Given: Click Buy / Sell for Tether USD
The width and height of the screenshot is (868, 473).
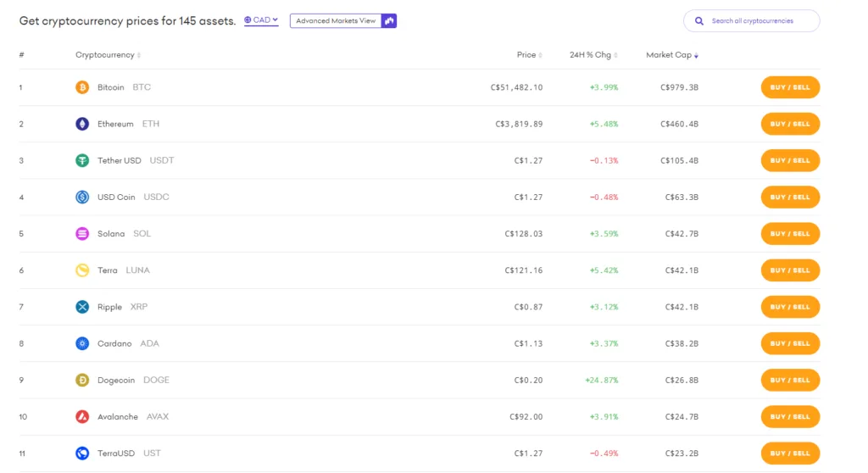Looking at the screenshot, I should point(790,160).
